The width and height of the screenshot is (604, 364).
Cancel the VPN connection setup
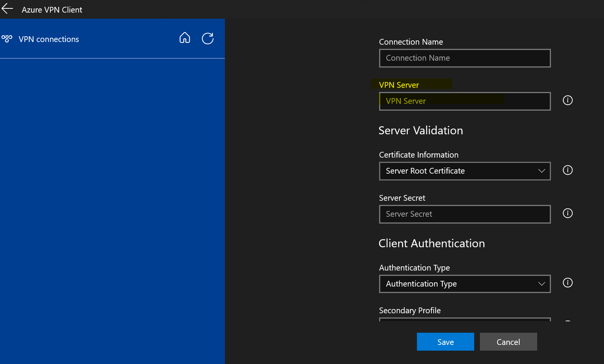508,342
